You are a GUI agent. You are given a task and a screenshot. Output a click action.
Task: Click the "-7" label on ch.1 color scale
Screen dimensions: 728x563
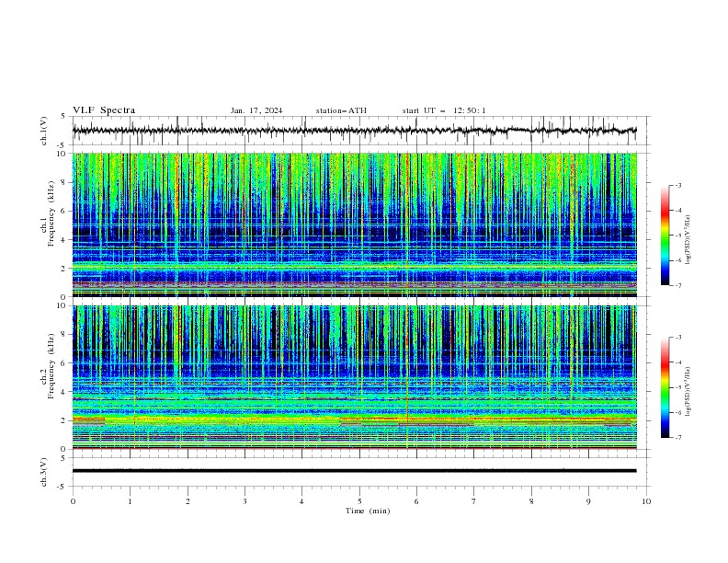tap(678, 285)
